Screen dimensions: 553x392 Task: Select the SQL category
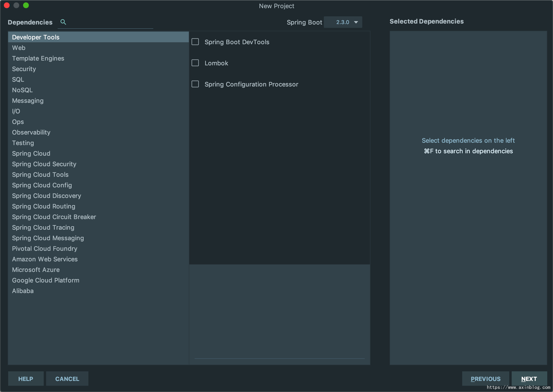pos(98,80)
